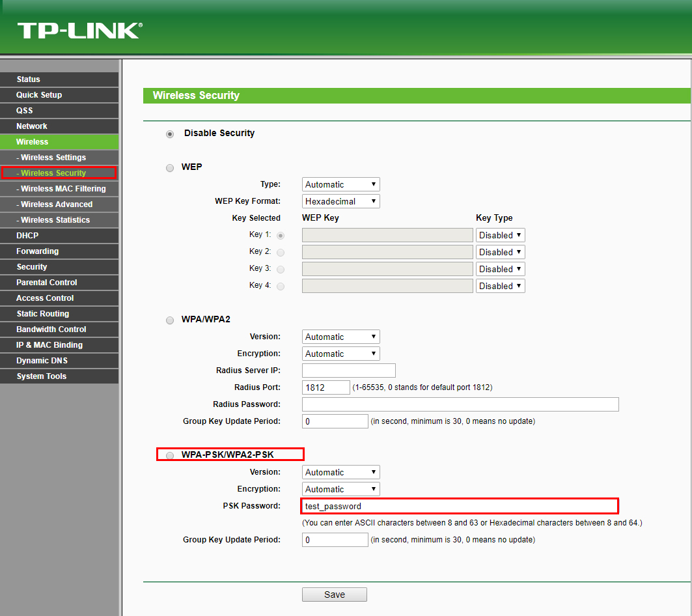Screen dimensions: 692x616
Task: Open the WEP Type dropdown
Action: tap(340, 184)
